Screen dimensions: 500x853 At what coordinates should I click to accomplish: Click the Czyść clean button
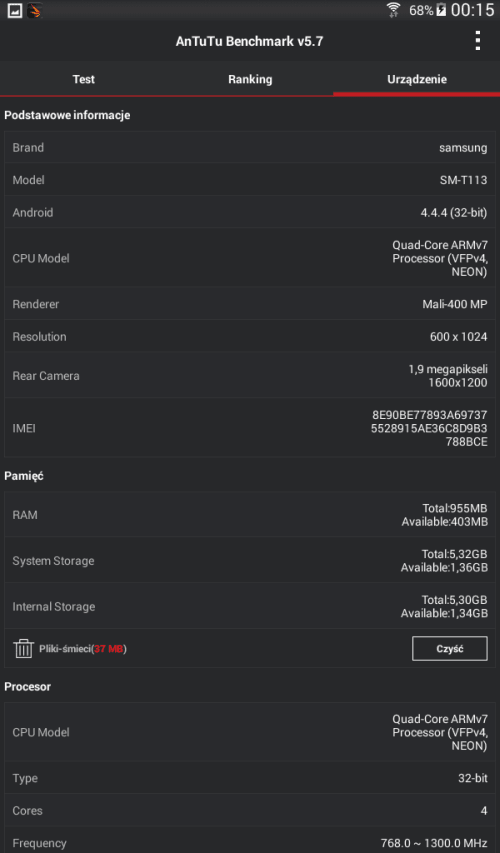tap(449, 648)
